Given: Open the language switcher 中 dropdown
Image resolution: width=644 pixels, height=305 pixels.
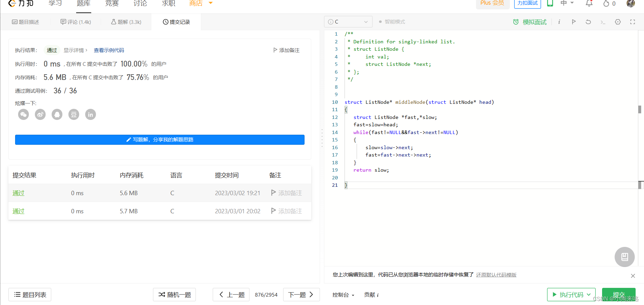Looking at the screenshot, I should point(567,3).
